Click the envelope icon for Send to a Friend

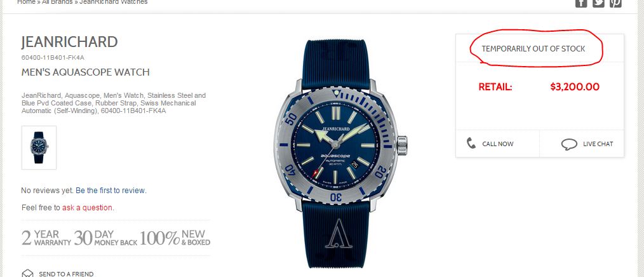point(27,274)
